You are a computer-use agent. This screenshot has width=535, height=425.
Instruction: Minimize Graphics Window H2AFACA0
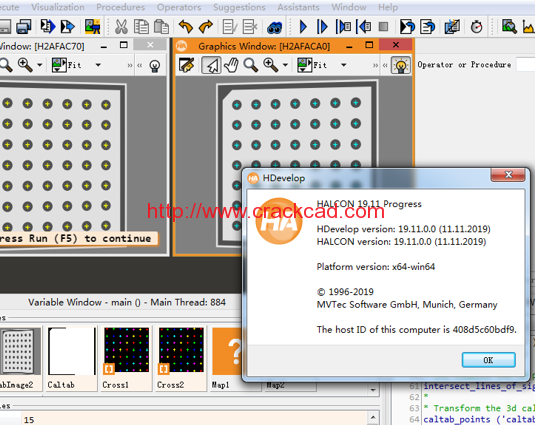(349, 46)
